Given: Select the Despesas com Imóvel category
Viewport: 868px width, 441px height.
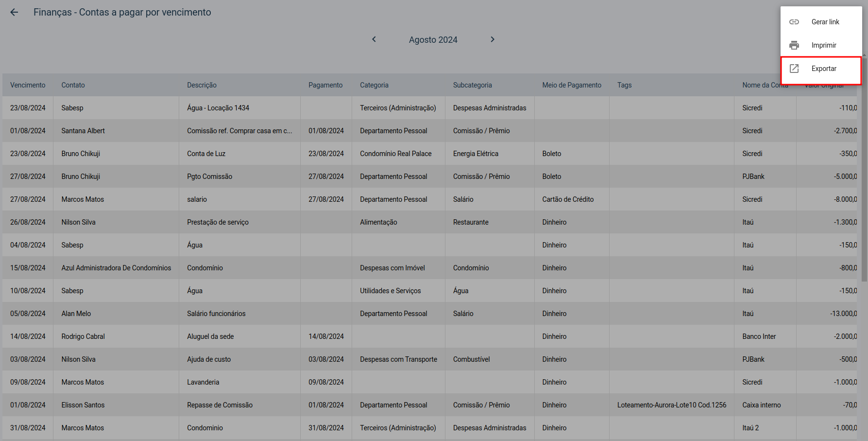Looking at the screenshot, I should [392, 268].
